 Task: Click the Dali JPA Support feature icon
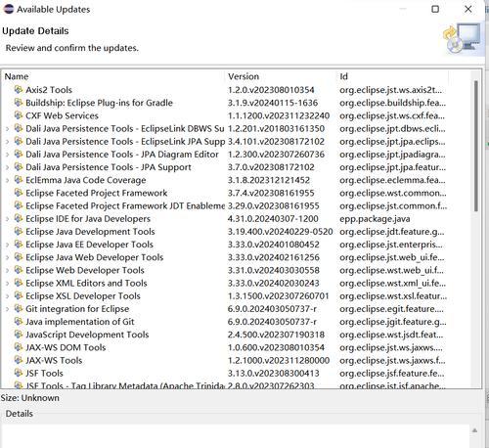19,166
